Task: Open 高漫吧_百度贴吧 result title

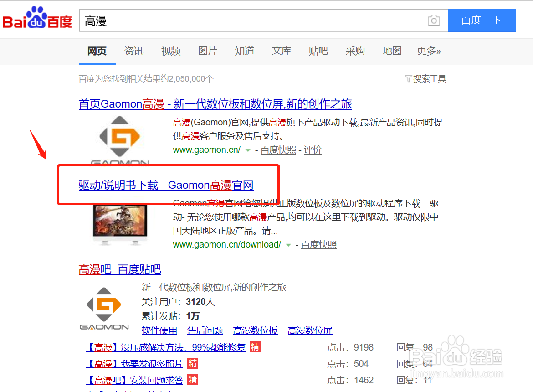Action: [120, 269]
